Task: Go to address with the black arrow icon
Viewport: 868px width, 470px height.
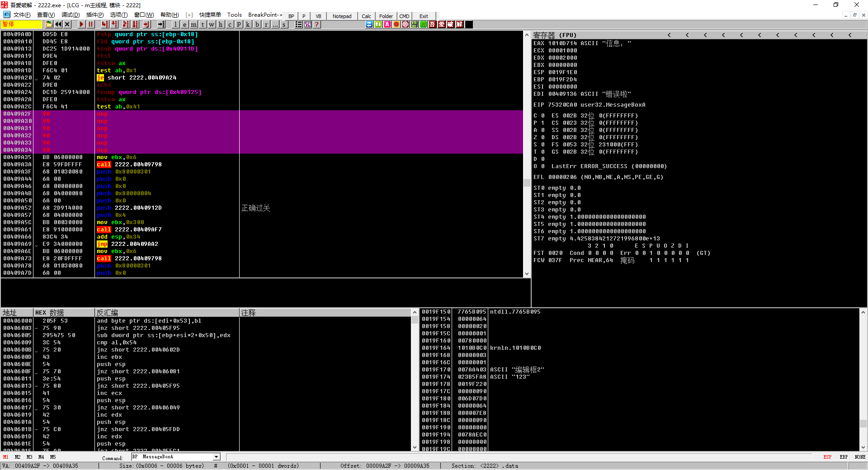Action: pyautogui.click(x=161, y=24)
